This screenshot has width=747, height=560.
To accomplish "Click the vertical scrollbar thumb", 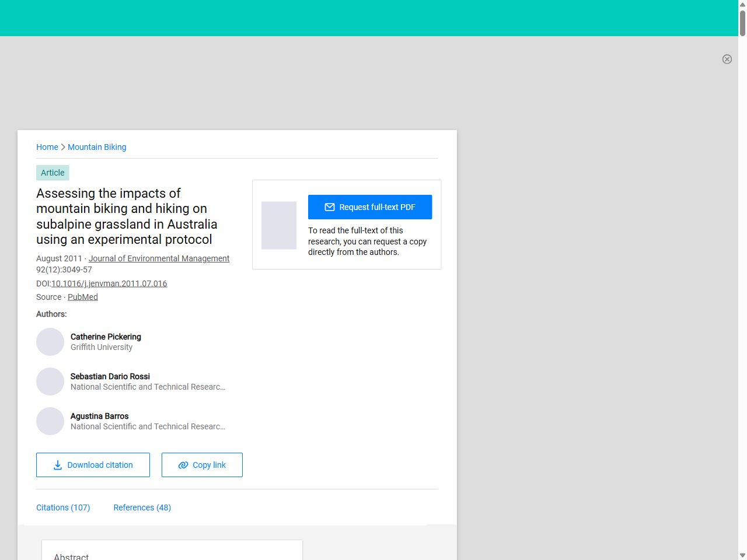I will coord(742,23).
